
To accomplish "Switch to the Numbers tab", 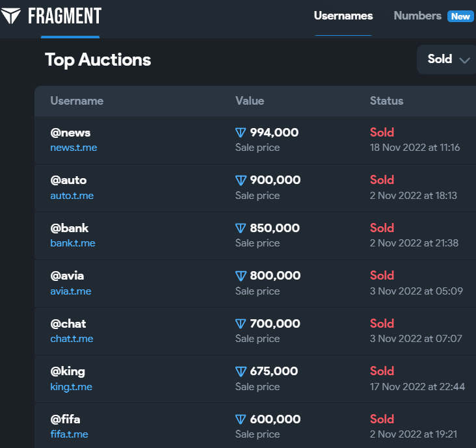I will click(417, 16).
